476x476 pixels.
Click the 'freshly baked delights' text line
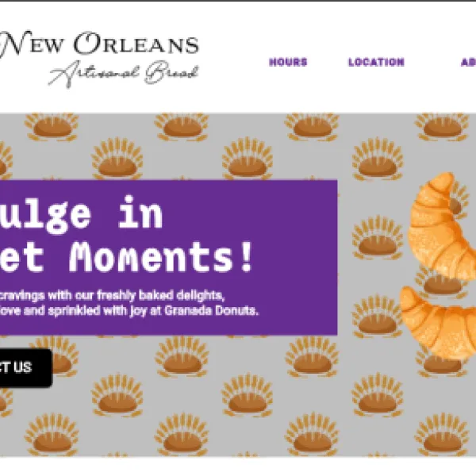(x=113, y=295)
